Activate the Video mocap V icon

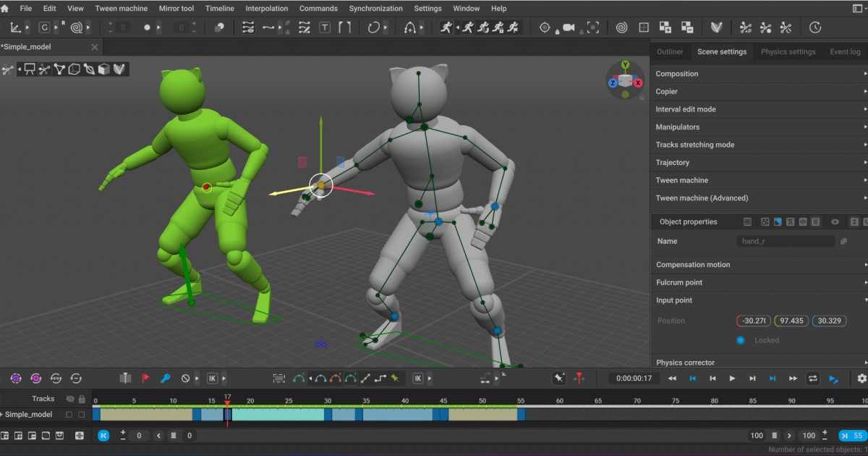[x=716, y=28]
